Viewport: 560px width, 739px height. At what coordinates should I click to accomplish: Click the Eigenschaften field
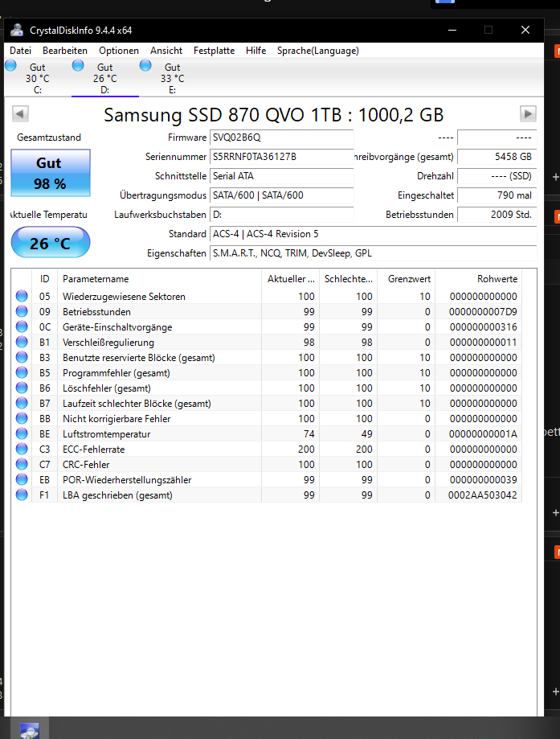[x=374, y=253]
